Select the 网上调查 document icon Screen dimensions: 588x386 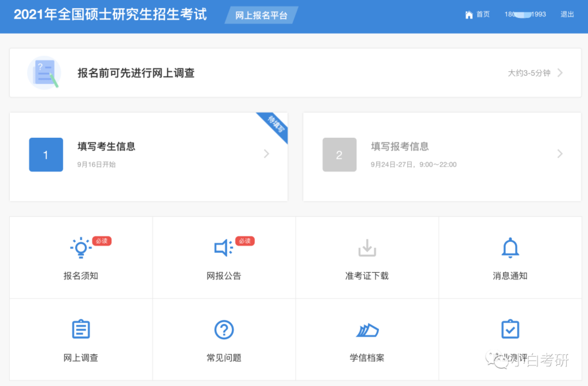tap(80, 329)
